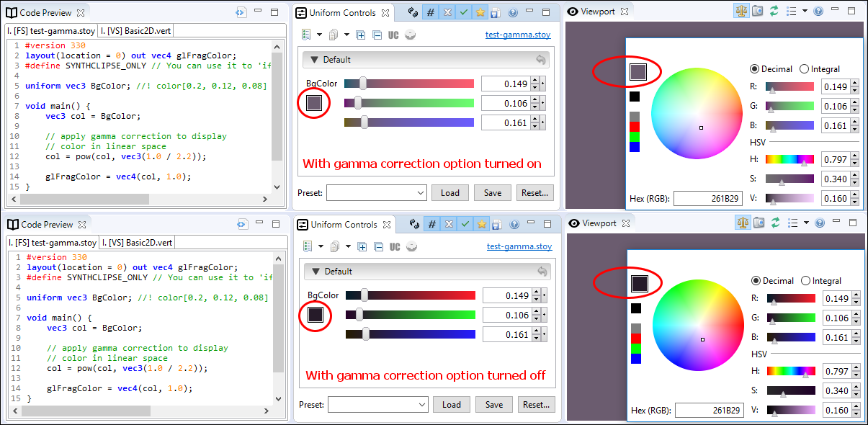Click the minus-box collapse all icon in the upper Uniform Controls panel
Screen dimensions: 868x425
(x=377, y=35)
